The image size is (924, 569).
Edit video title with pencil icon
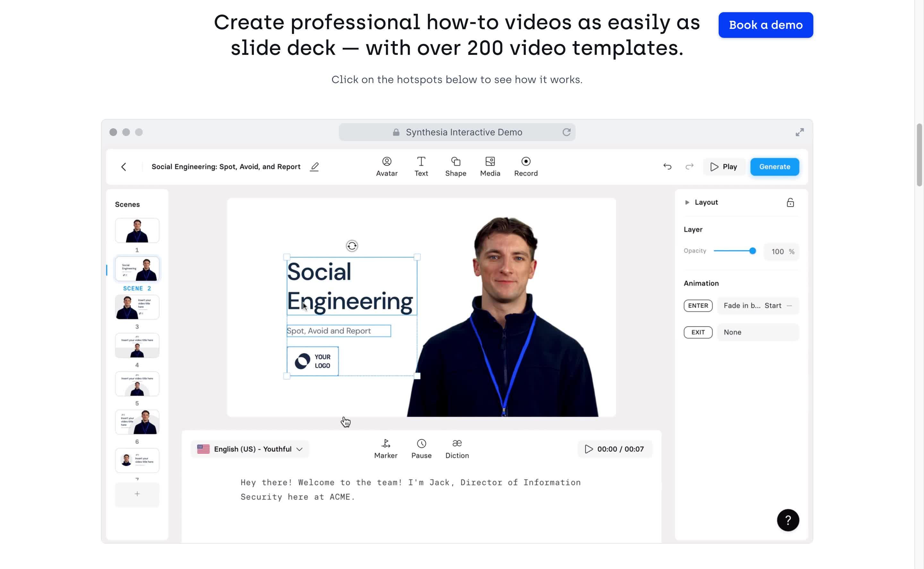click(314, 167)
